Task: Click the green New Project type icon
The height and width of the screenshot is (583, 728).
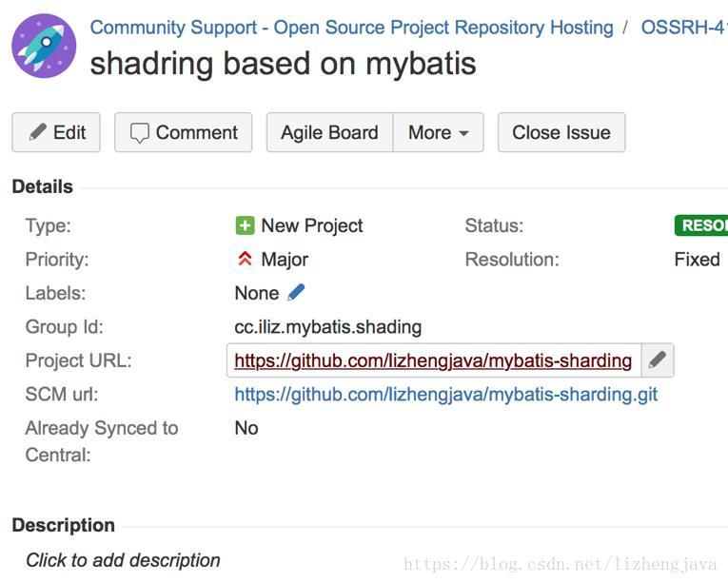Action: (x=246, y=225)
